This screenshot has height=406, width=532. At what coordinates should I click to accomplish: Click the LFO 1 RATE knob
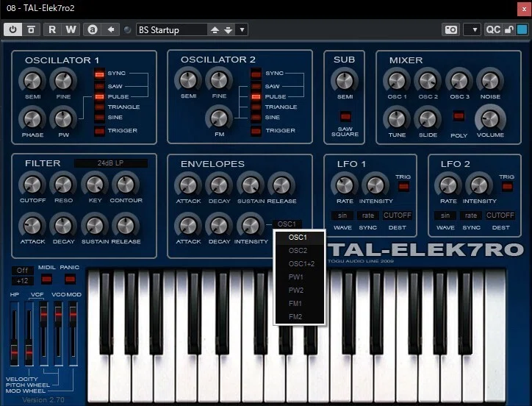click(345, 185)
